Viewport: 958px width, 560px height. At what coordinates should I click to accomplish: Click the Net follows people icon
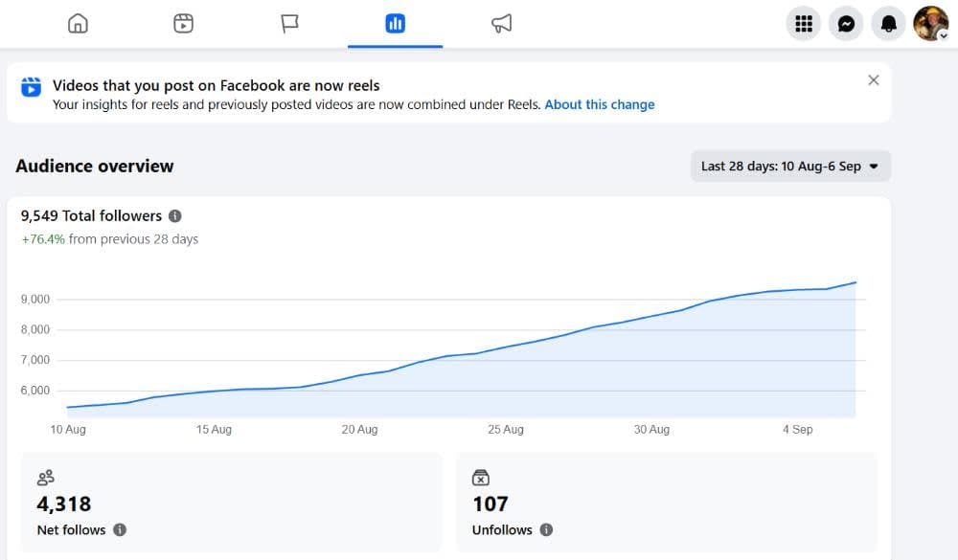coord(46,477)
